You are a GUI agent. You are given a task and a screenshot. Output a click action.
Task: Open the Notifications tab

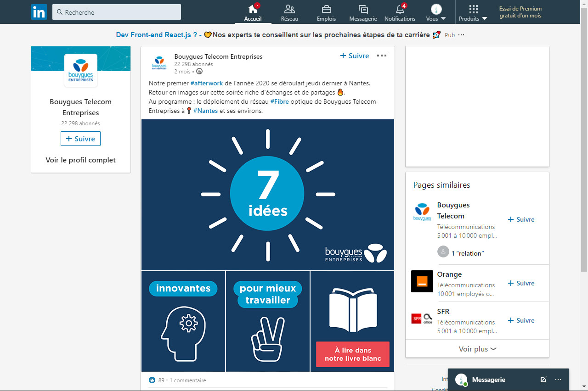pyautogui.click(x=400, y=12)
